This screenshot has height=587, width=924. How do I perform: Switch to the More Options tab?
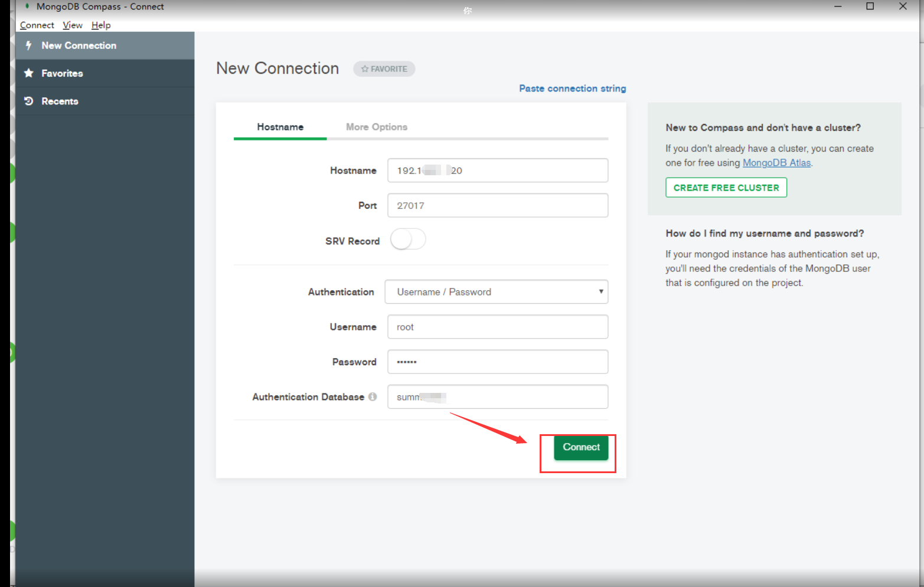(x=377, y=127)
